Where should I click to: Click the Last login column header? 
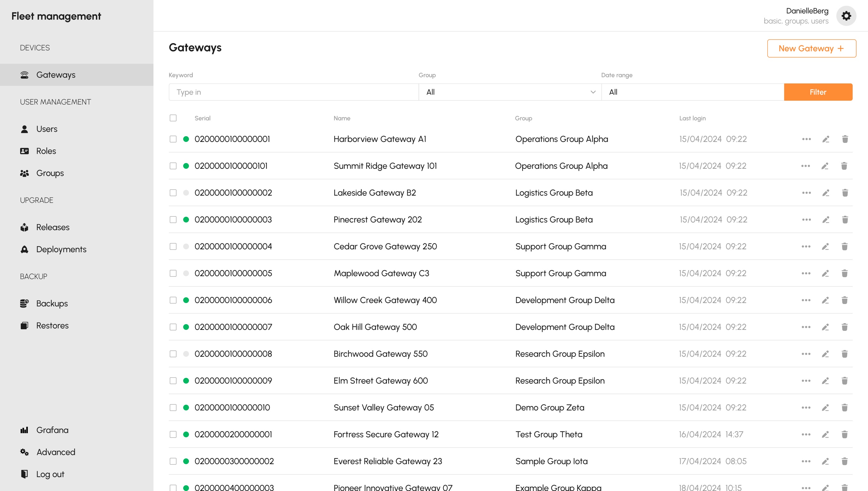pos(692,118)
